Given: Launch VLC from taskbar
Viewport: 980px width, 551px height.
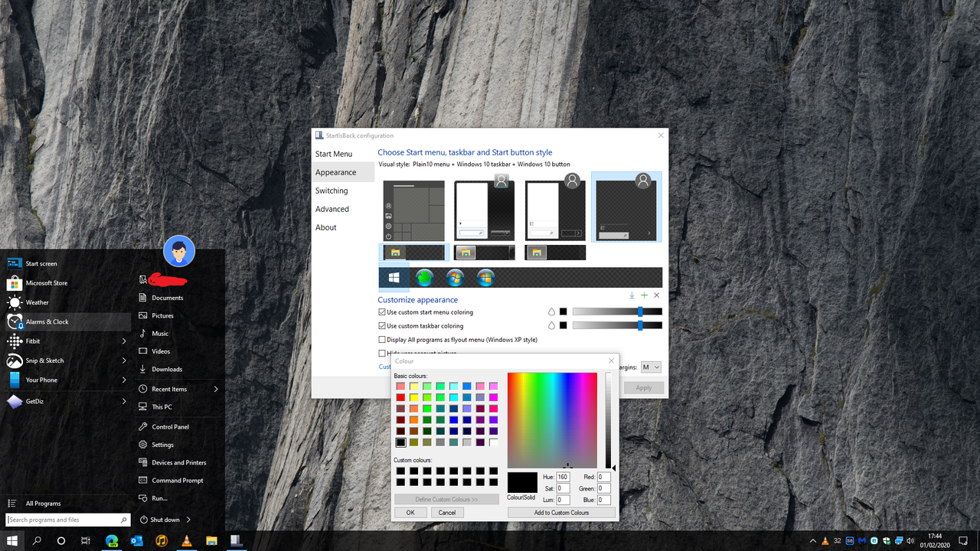Looking at the screenshot, I should pyautogui.click(x=186, y=540).
